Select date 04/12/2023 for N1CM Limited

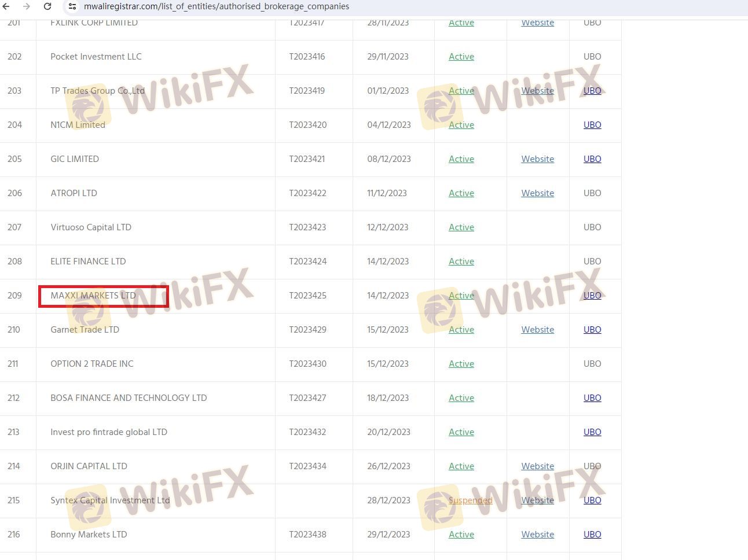coord(389,125)
